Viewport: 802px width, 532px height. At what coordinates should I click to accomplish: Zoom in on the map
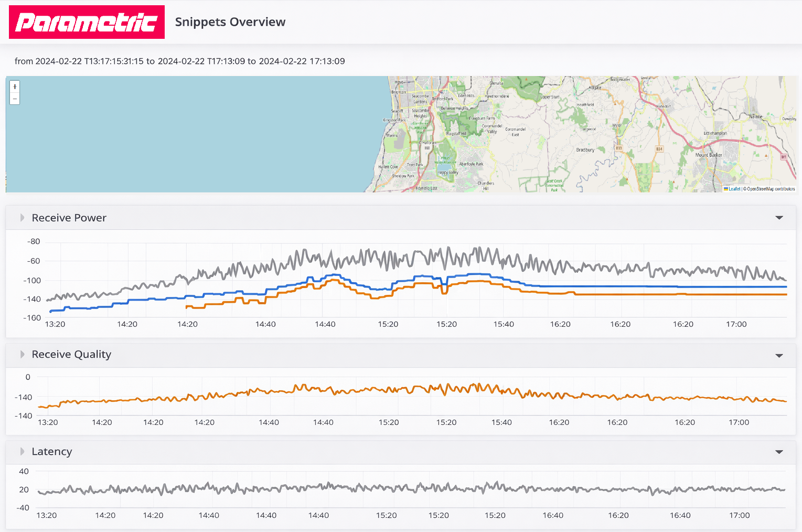point(15,87)
